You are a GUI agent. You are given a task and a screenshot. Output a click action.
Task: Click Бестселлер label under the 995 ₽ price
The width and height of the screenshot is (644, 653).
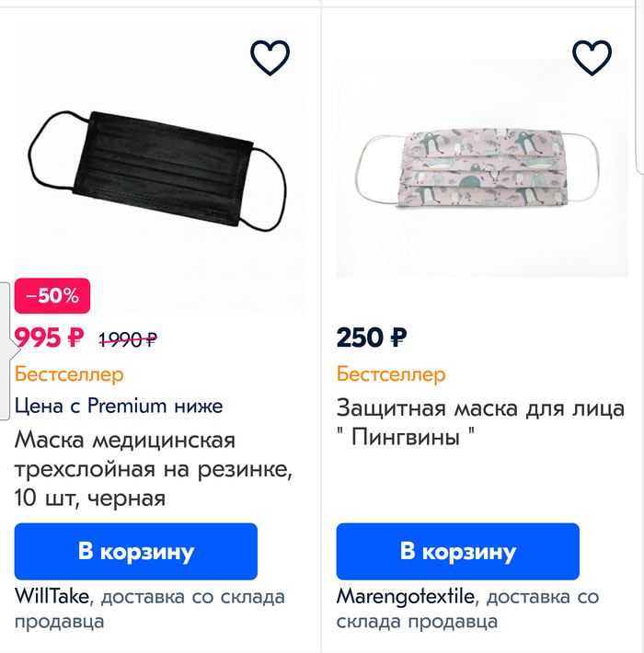click(x=69, y=374)
